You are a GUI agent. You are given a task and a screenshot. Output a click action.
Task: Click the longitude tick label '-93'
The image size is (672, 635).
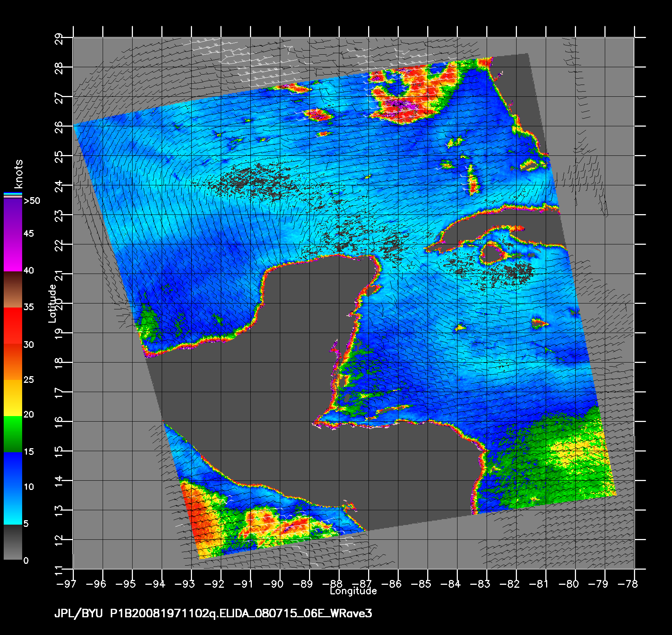tap(184, 584)
